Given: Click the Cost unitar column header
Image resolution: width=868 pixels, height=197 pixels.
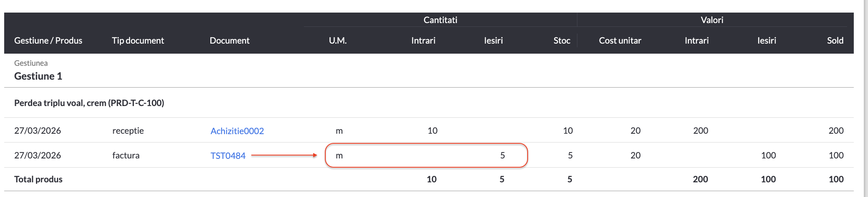Looking at the screenshot, I should point(620,41).
